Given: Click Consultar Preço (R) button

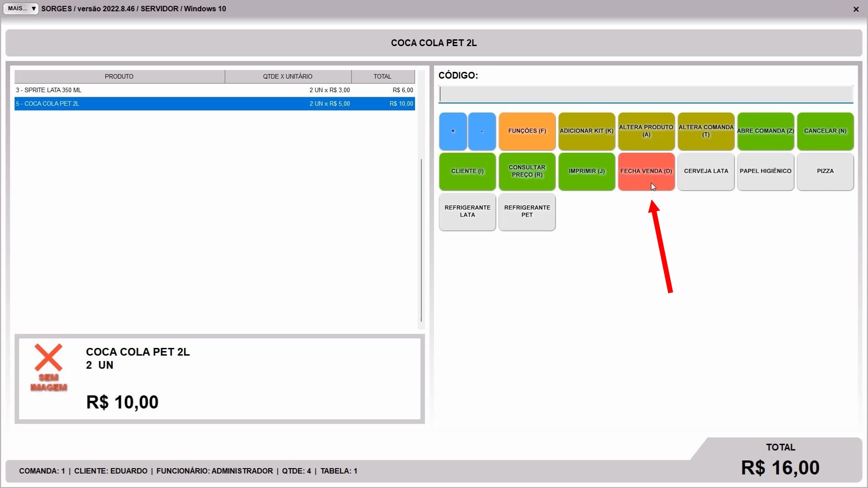Looking at the screenshot, I should click(x=527, y=171).
